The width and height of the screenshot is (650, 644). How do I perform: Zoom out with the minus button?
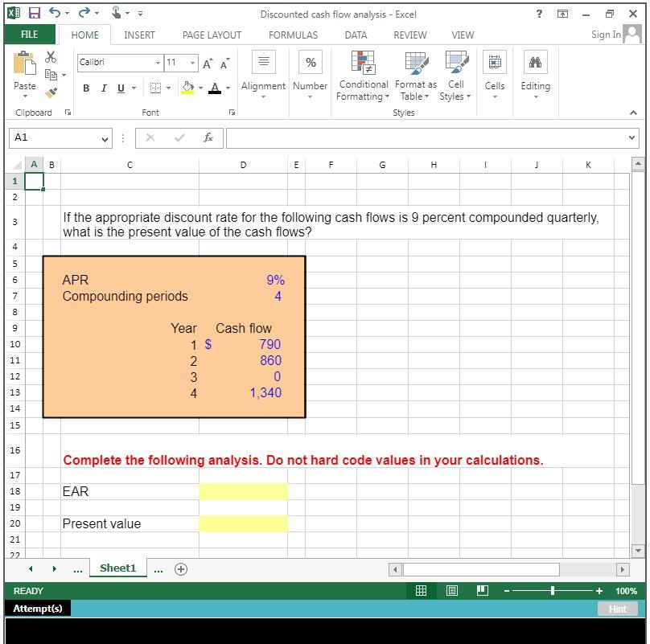click(507, 591)
